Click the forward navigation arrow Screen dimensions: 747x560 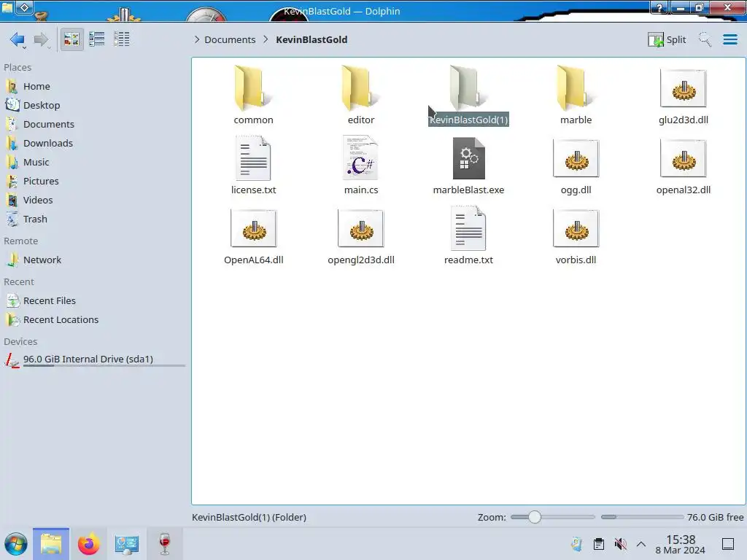(41, 39)
